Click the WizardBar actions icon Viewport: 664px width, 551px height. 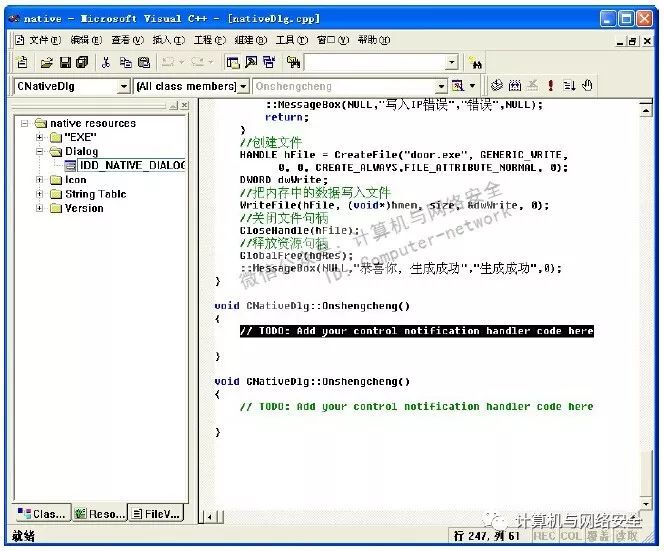click(x=458, y=86)
